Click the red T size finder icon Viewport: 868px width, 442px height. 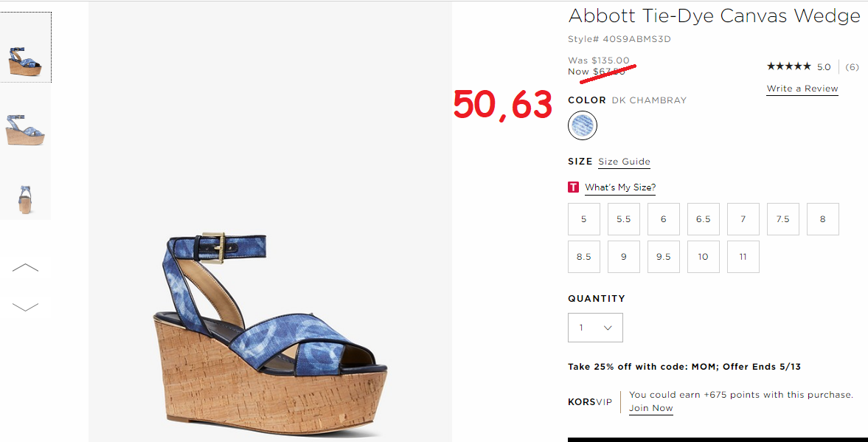tap(573, 187)
